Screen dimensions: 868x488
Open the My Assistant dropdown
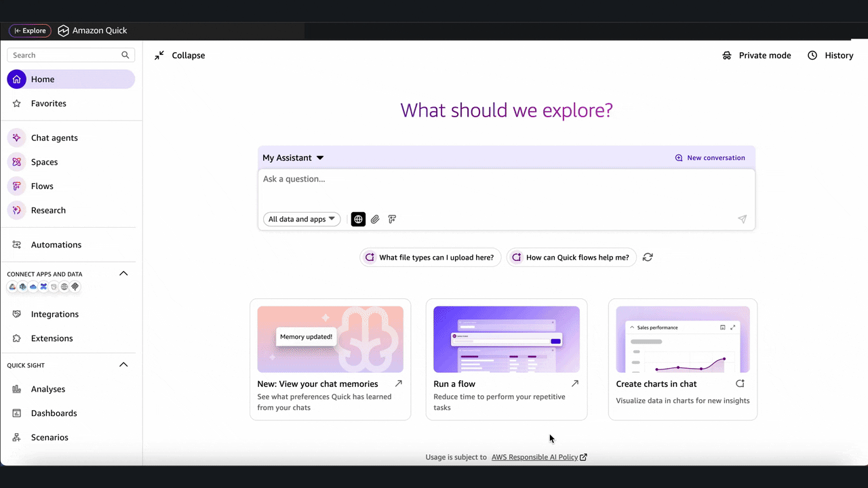[x=293, y=158]
